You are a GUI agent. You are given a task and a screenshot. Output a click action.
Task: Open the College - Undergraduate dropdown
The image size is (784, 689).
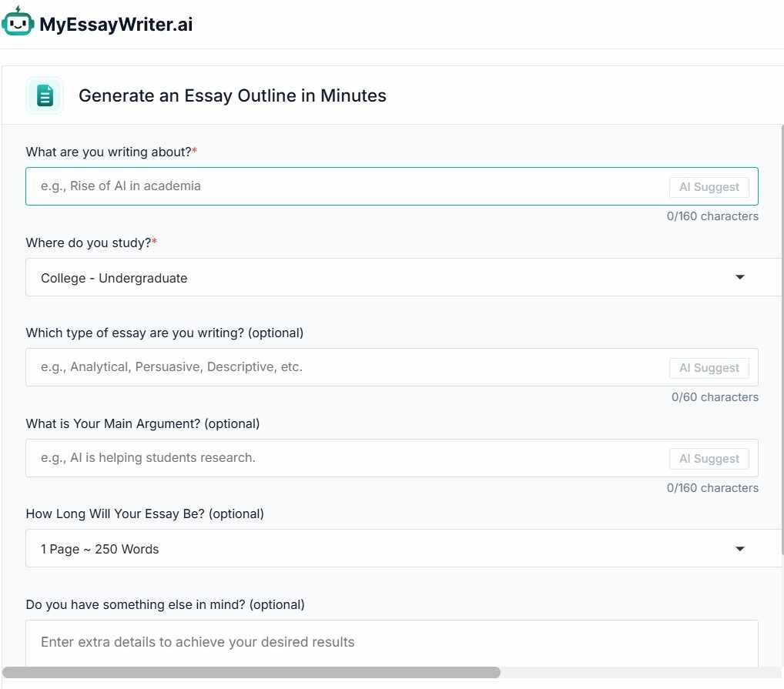pos(385,278)
